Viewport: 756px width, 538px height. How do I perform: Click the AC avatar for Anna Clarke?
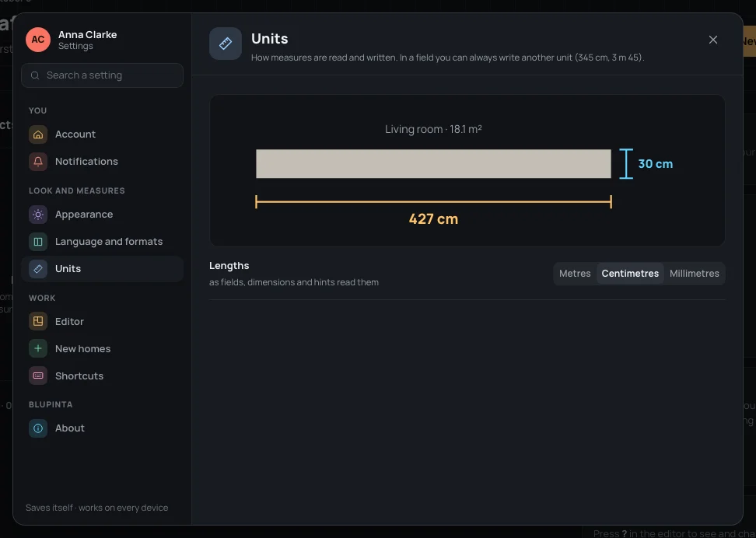tap(38, 40)
